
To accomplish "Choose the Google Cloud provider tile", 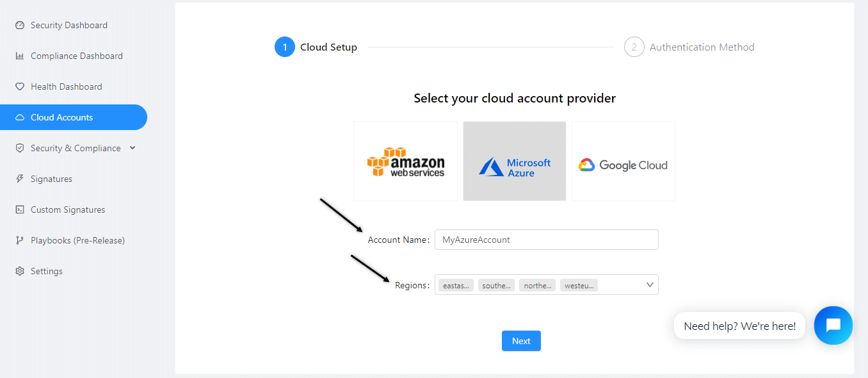I will [x=623, y=161].
